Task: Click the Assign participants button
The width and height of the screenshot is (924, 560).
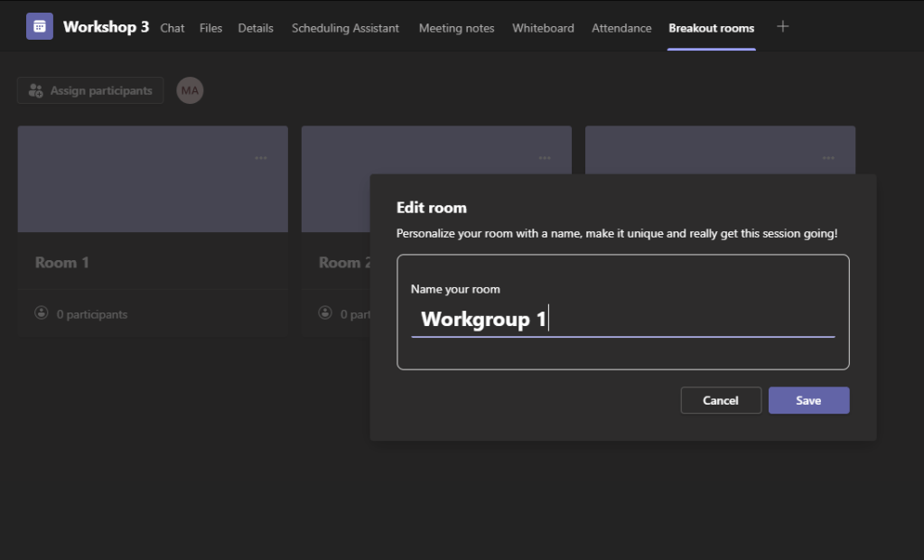Action: [90, 90]
